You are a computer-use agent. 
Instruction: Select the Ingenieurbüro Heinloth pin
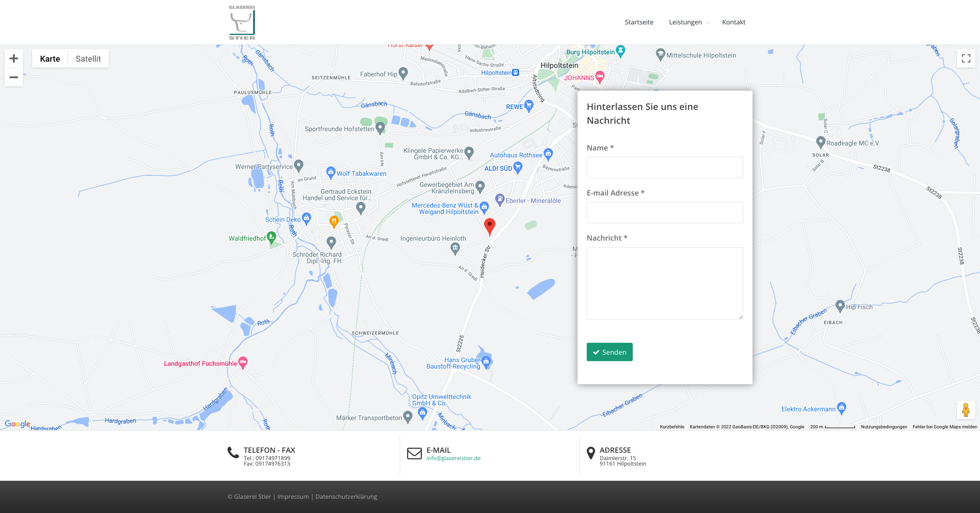click(x=455, y=249)
